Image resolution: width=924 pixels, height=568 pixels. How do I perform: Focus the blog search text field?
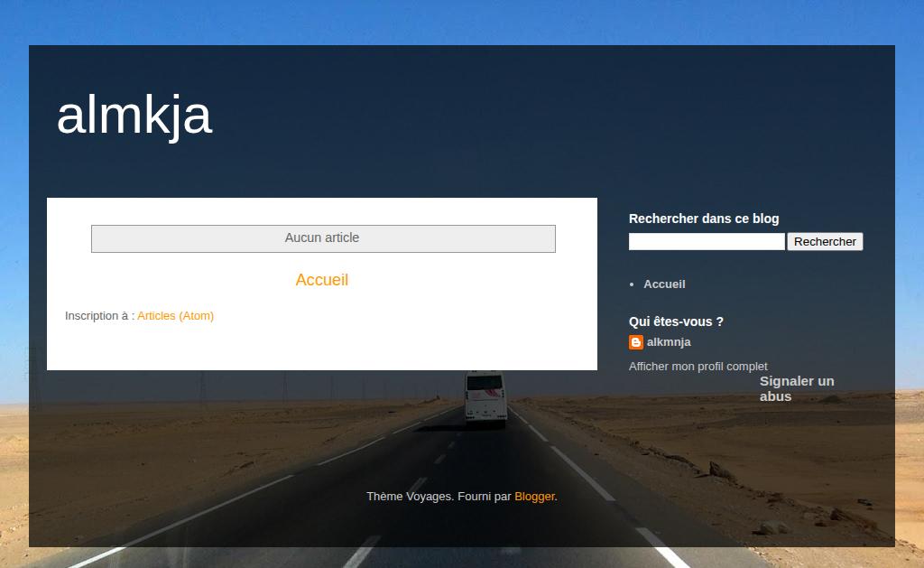(707, 241)
